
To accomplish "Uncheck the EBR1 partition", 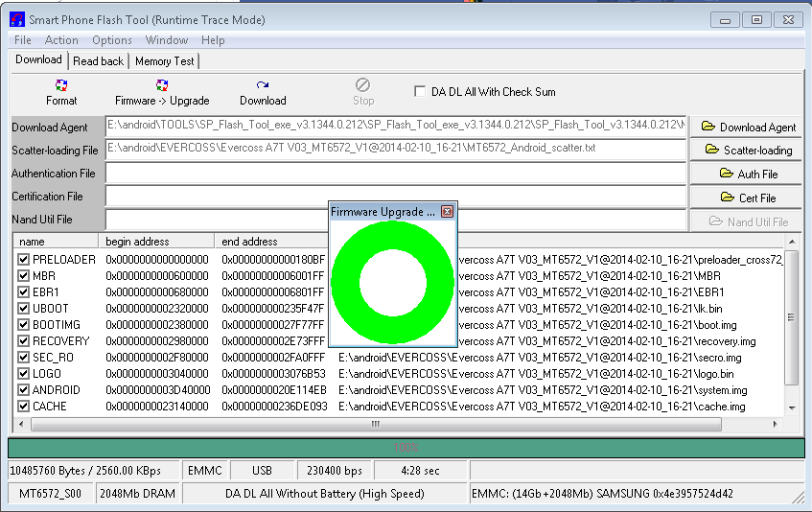I will [23, 292].
